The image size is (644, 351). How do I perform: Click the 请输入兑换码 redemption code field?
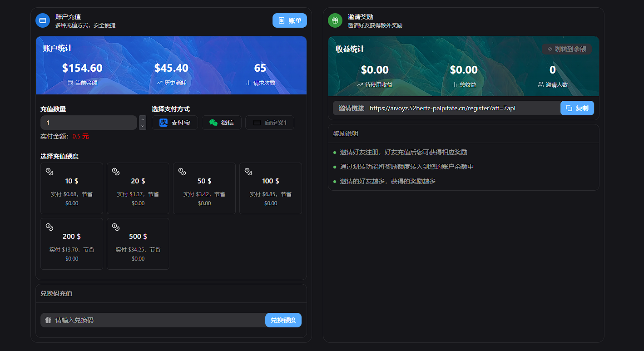coord(153,320)
